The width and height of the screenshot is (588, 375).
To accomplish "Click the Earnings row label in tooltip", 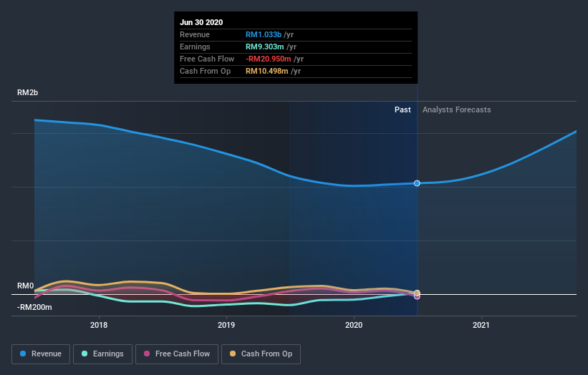I will click(x=195, y=47).
